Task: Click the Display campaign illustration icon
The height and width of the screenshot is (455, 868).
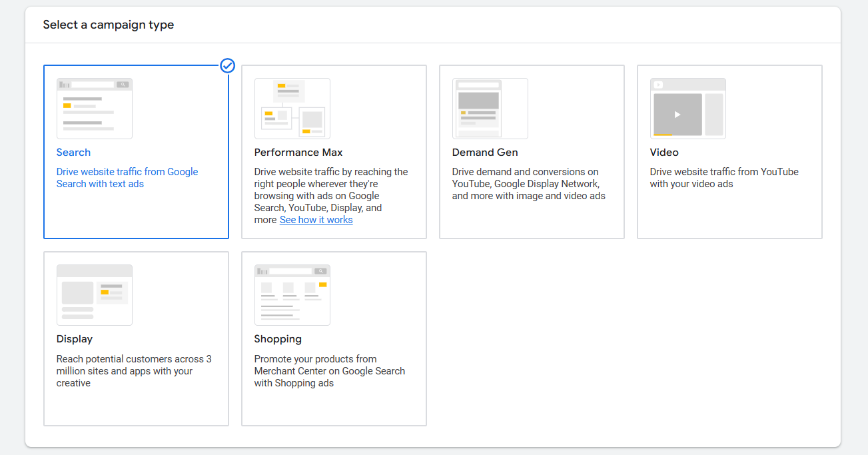Action: coord(94,295)
